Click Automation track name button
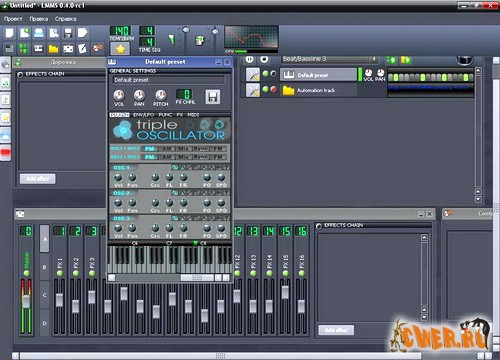 pyautogui.click(x=318, y=90)
